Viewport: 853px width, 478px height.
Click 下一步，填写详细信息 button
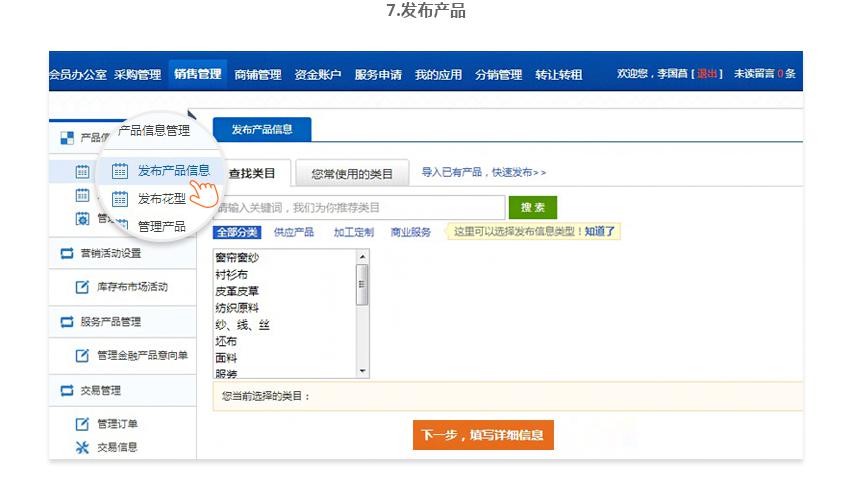pyautogui.click(x=483, y=434)
